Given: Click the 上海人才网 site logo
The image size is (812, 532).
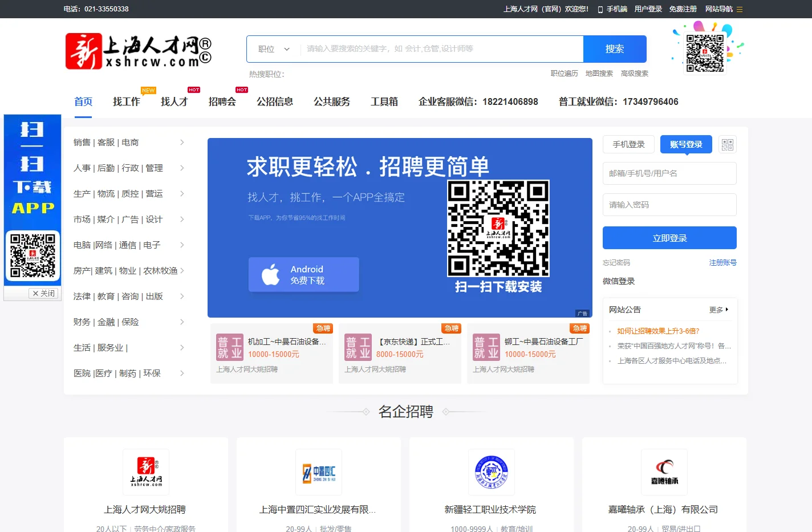Looking at the screenshot, I should [x=139, y=51].
